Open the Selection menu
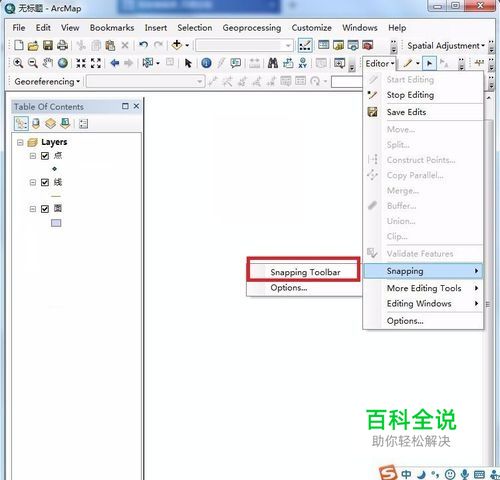Screen dimensions: 500x480 click(195, 28)
